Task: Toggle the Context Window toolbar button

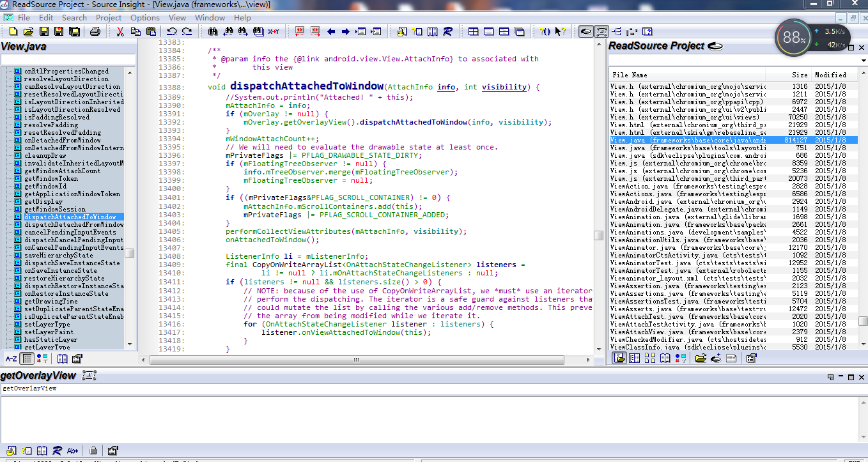Action: tap(601, 31)
